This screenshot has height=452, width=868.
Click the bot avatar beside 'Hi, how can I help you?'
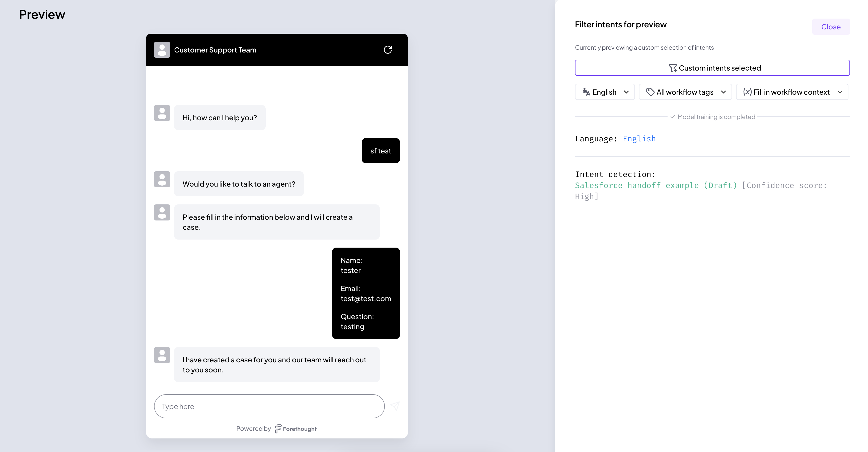tap(162, 113)
